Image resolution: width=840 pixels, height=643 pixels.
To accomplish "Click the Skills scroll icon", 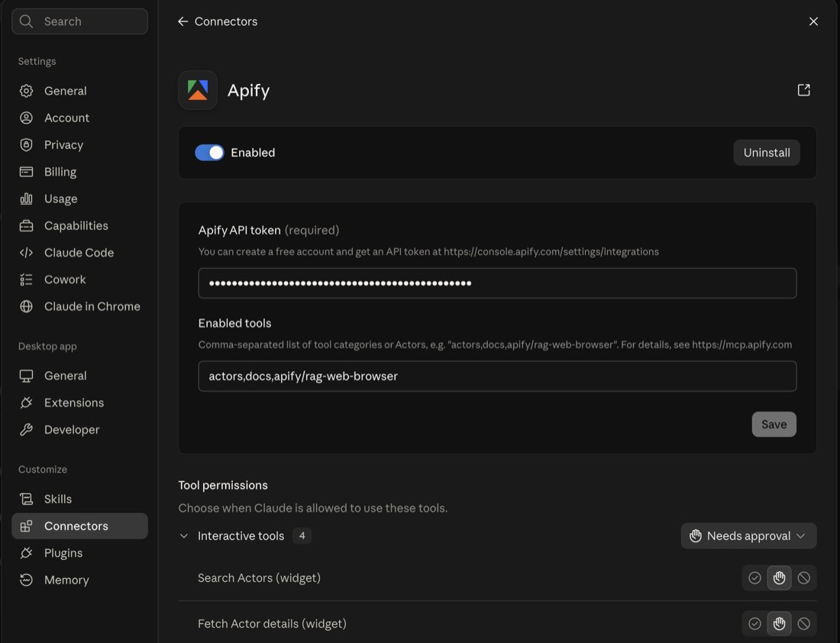I will tap(26, 499).
